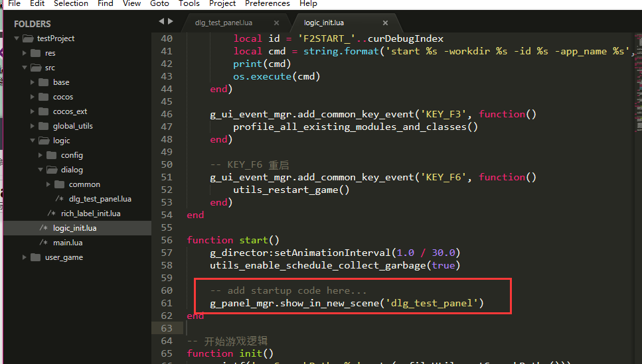
Task: Click the next tab right arrow
Action: click(171, 21)
